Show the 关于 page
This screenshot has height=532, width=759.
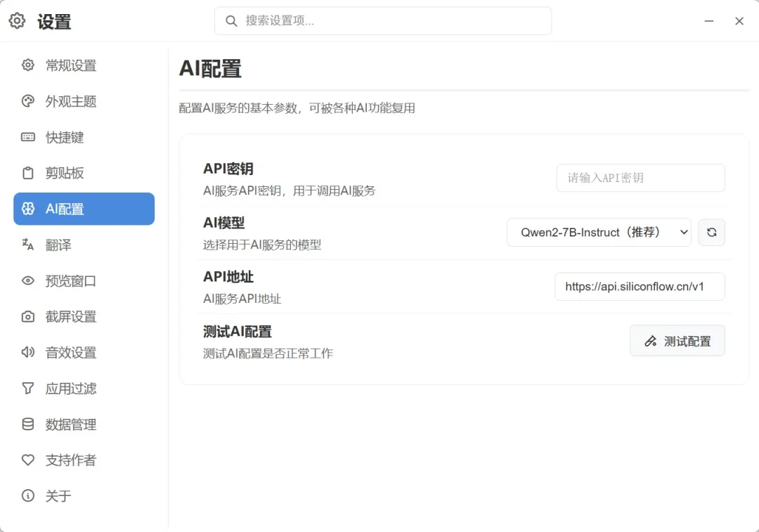[84, 496]
